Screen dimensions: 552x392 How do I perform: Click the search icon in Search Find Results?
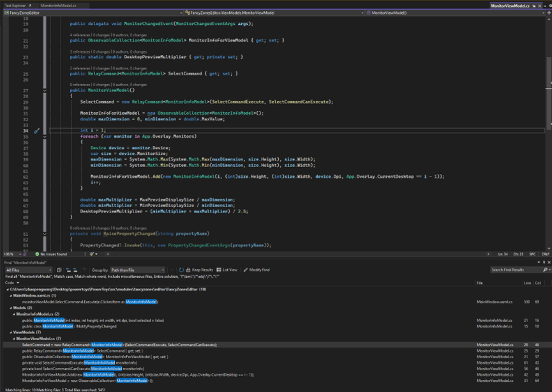click(x=544, y=269)
